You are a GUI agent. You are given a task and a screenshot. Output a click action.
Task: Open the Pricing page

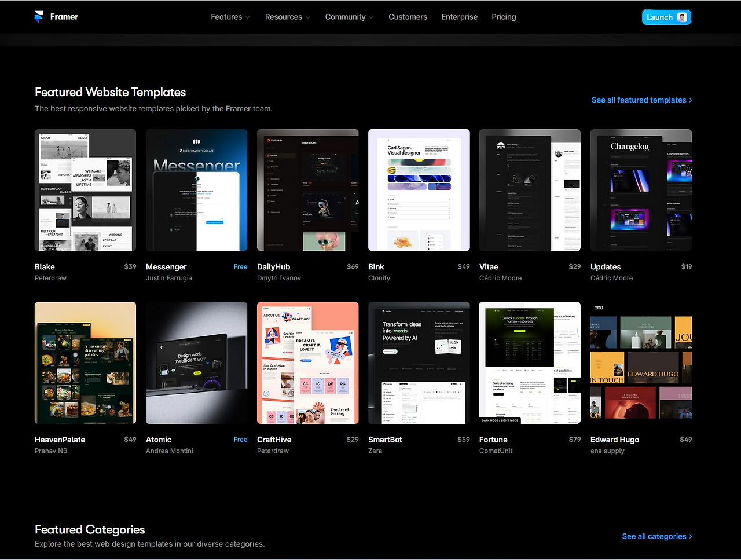coord(504,17)
